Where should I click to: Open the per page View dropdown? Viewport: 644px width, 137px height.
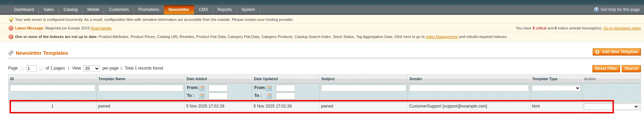[x=92, y=68]
